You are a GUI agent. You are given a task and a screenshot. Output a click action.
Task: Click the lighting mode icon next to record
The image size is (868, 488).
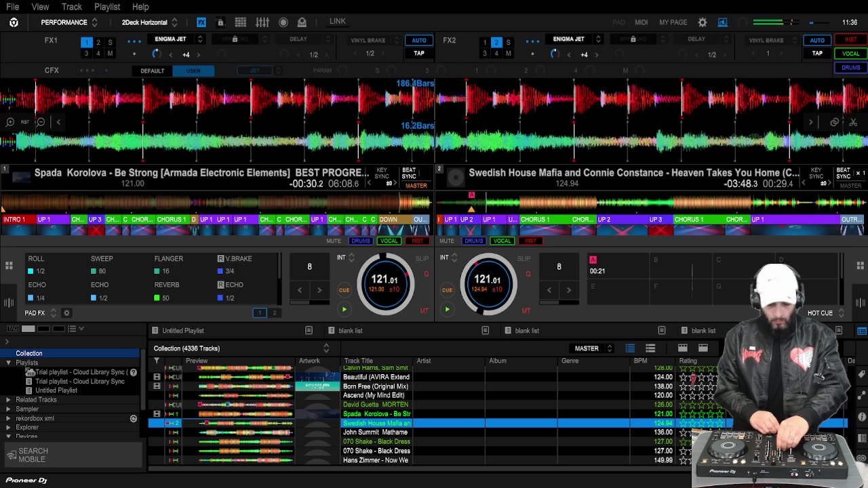(302, 22)
